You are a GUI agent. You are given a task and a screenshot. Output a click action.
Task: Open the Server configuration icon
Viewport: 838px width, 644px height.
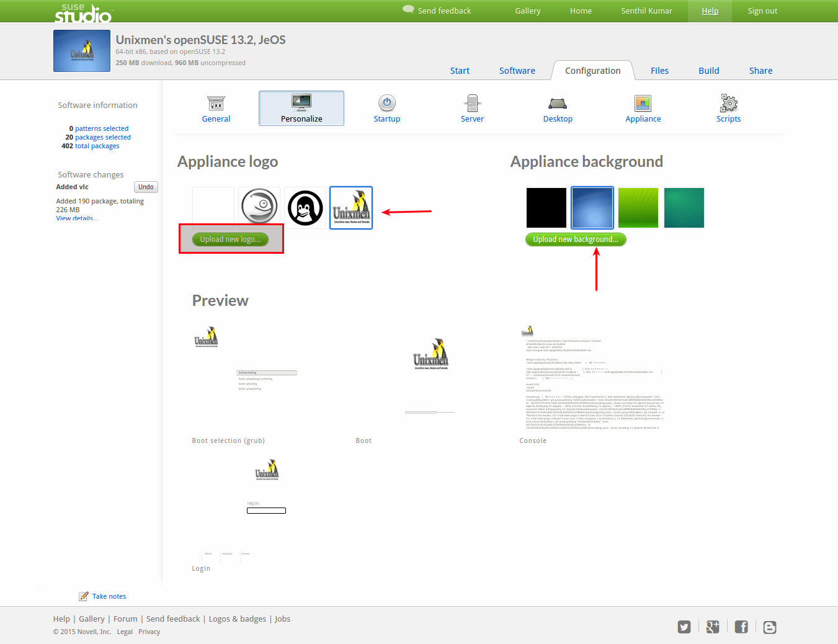[x=472, y=103]
